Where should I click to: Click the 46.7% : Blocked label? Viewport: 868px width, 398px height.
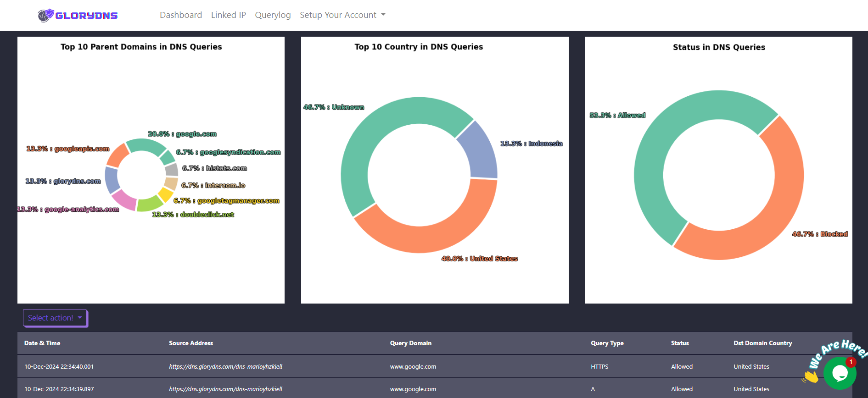[x=820, y=234]
